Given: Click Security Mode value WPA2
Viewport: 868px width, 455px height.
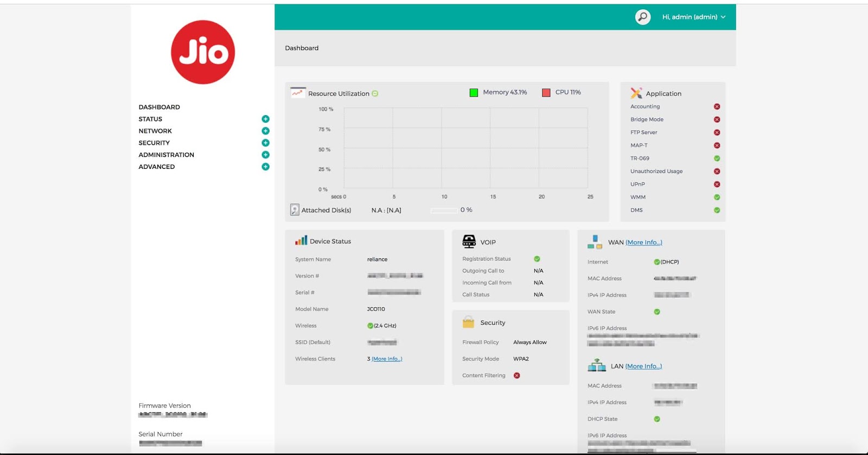Looking at the screenshot, I should (x=521, y=359).
